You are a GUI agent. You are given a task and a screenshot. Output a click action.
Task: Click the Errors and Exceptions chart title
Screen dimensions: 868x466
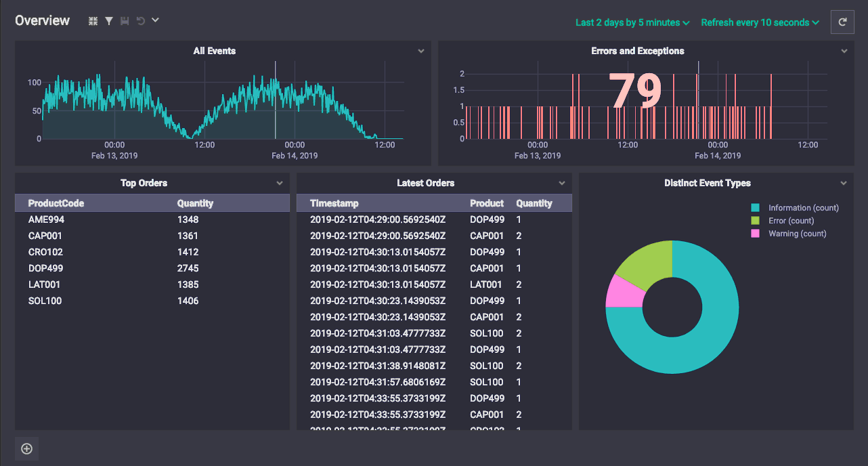638,51
